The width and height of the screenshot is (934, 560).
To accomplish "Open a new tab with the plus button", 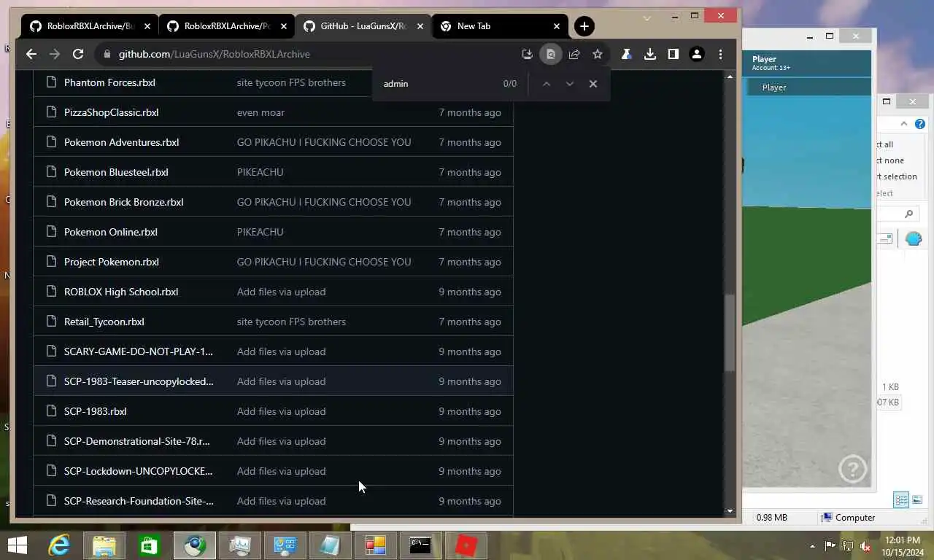I will coord(584,26).
